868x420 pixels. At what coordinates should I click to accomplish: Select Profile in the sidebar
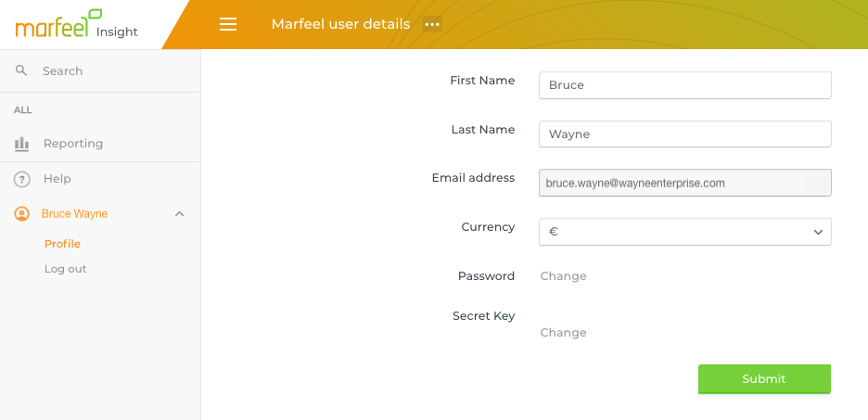[62, 244]
